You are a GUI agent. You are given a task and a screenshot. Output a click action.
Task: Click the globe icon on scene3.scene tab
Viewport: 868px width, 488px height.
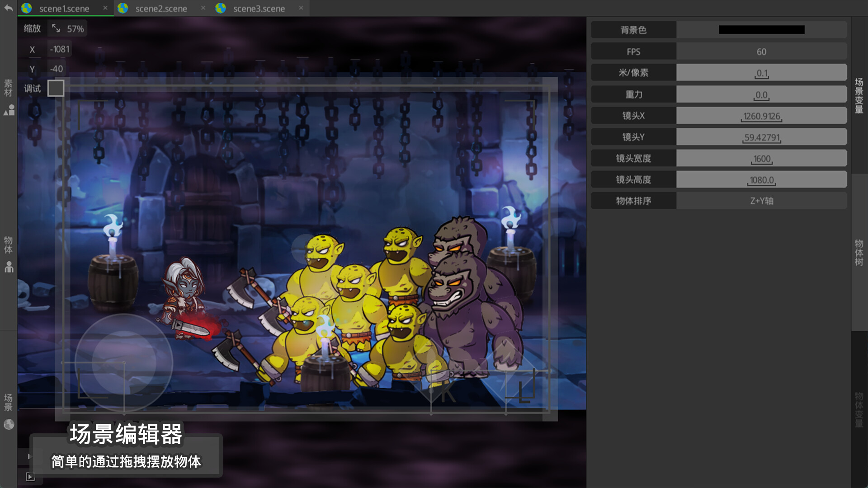point(221,8)
